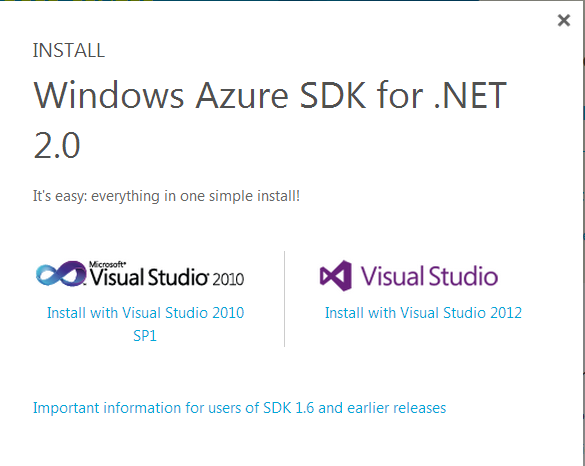The width and height of the screenshot is (585, 466).
Task: Click the purple Visual Studio 2012 logo icon
Action: (x=335, y=276)
